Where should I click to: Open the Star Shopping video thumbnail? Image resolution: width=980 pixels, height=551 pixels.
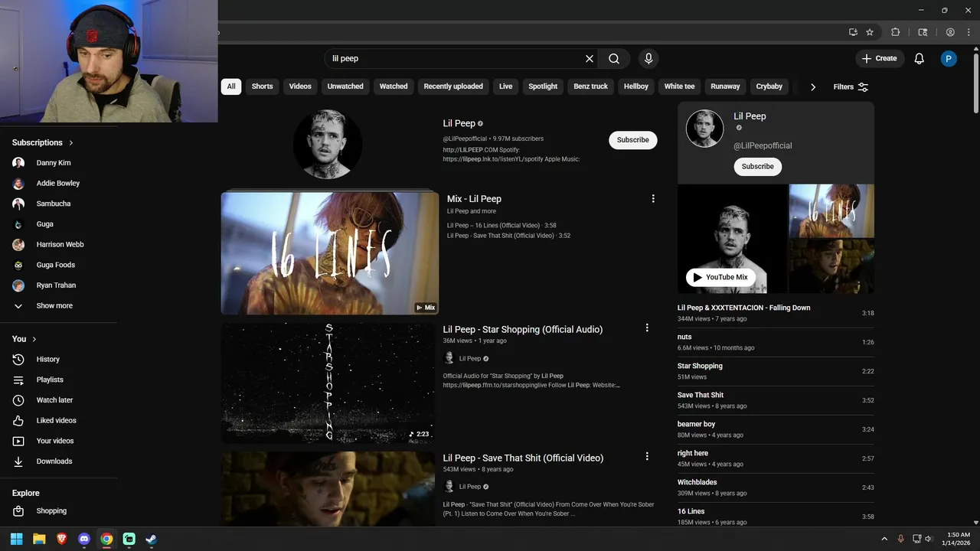click(x=328, y=383)
